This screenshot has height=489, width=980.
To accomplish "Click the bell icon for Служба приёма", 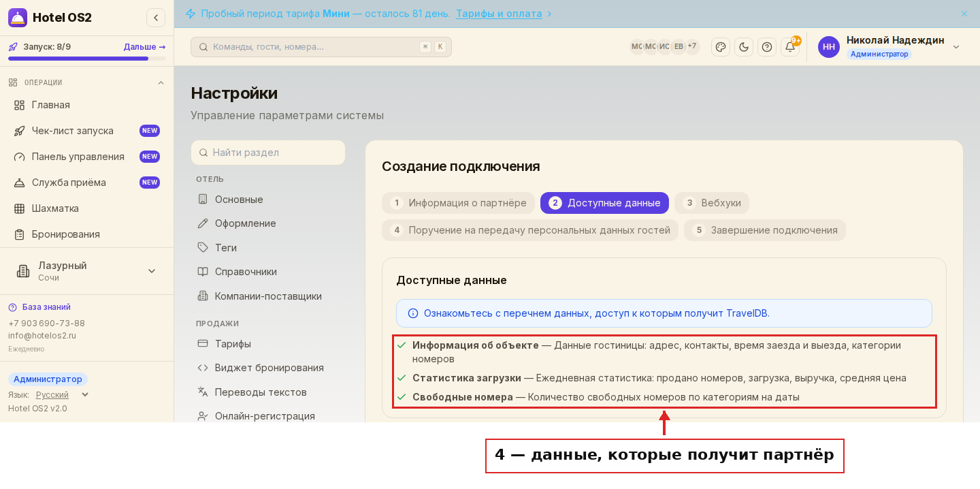I will click(x=19, y=183).
